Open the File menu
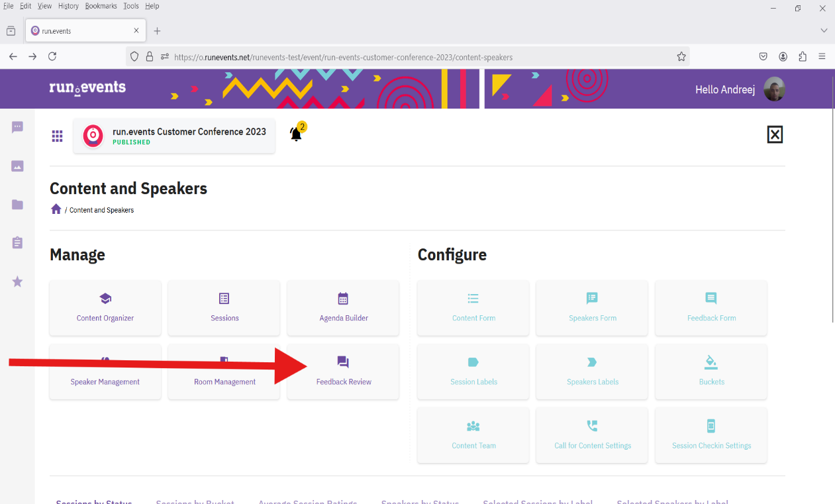This screenshot has width=835, height=504. [x=9, y=6]
